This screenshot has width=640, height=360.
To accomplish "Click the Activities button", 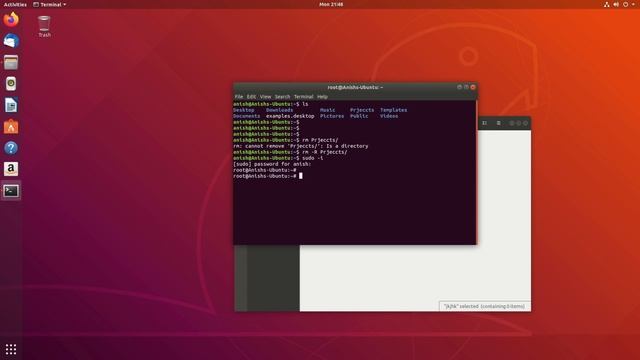I will [x=15, y=4].
